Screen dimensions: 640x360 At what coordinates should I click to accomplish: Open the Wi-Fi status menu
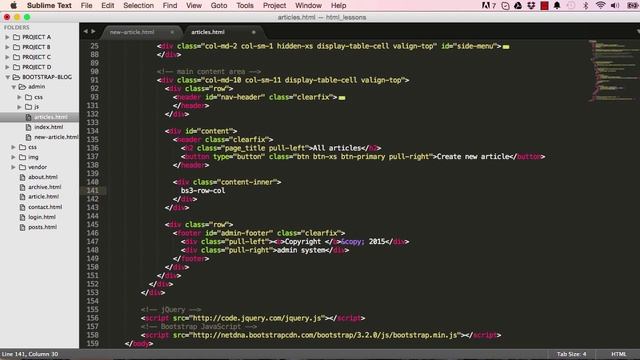[600, 5]
